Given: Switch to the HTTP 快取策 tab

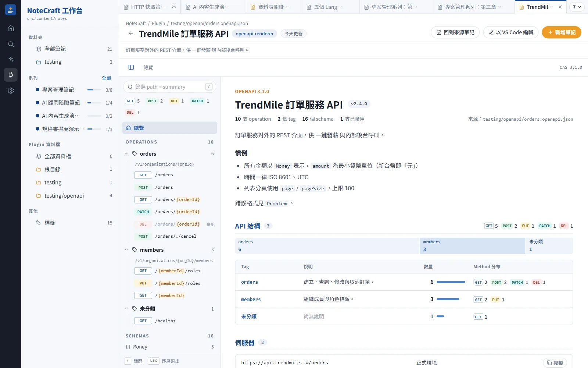Looking at the screenshot, I should click(x=149, y=7).
